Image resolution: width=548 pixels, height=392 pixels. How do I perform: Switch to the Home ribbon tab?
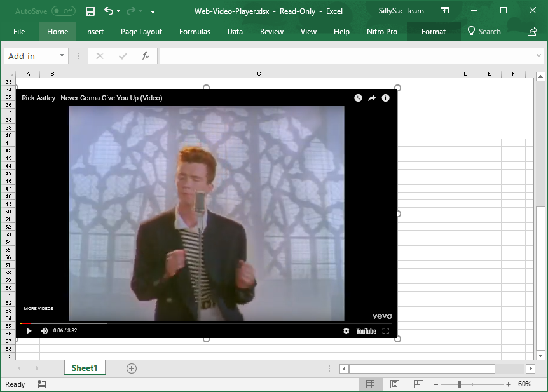[58, 32]
